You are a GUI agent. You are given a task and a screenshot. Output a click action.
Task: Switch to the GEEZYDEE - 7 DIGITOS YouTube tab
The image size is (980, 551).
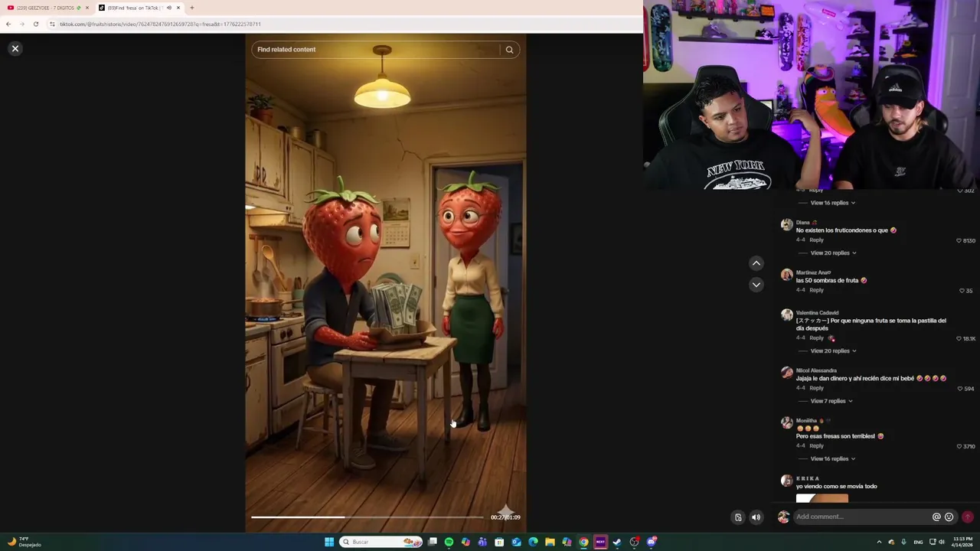pos(46,8)
